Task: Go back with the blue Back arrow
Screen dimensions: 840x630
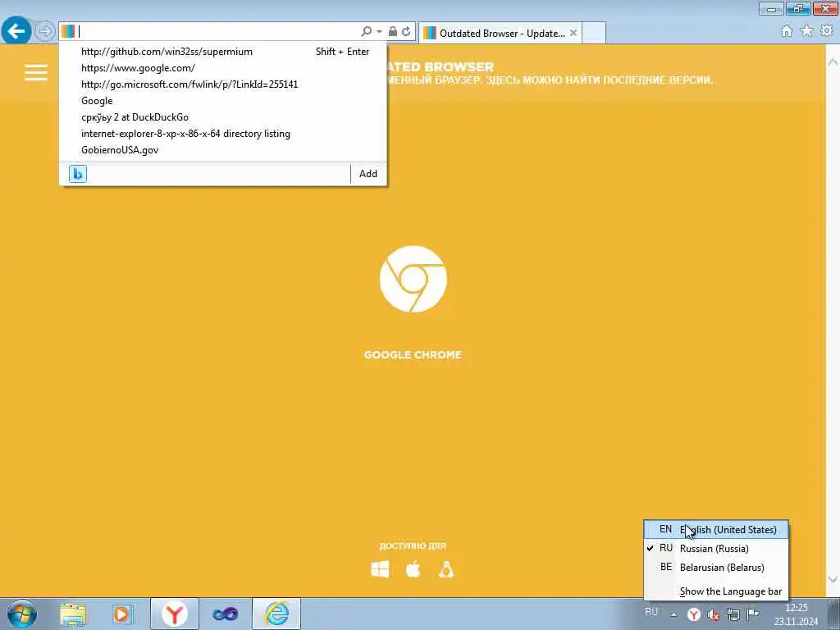Action: (16, 31)
